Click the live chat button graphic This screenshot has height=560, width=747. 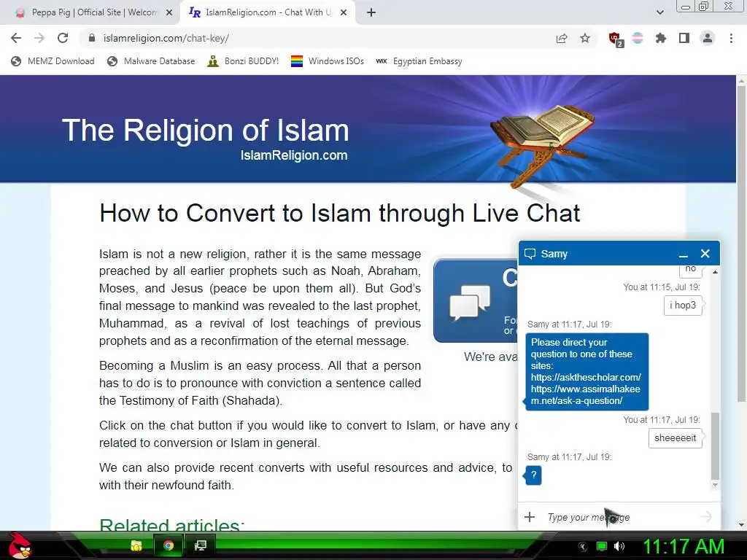pos(476,300)
